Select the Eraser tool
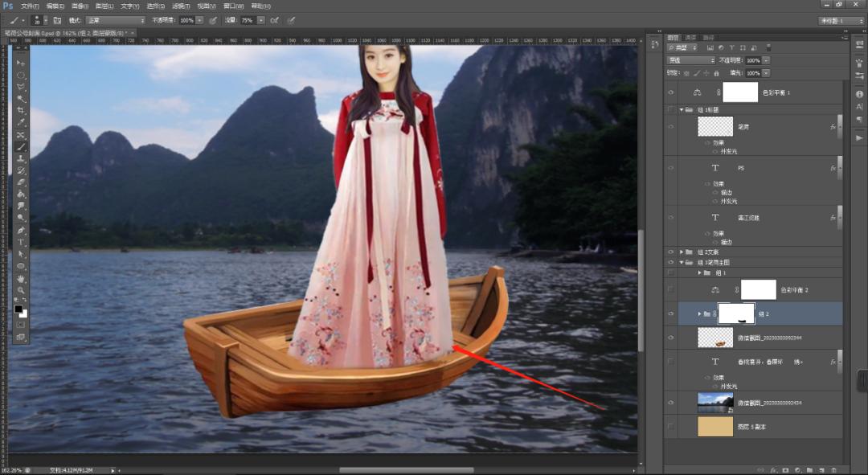Image resolution: width=868 pixels, height=475 pixels. [x=20, y=182]
